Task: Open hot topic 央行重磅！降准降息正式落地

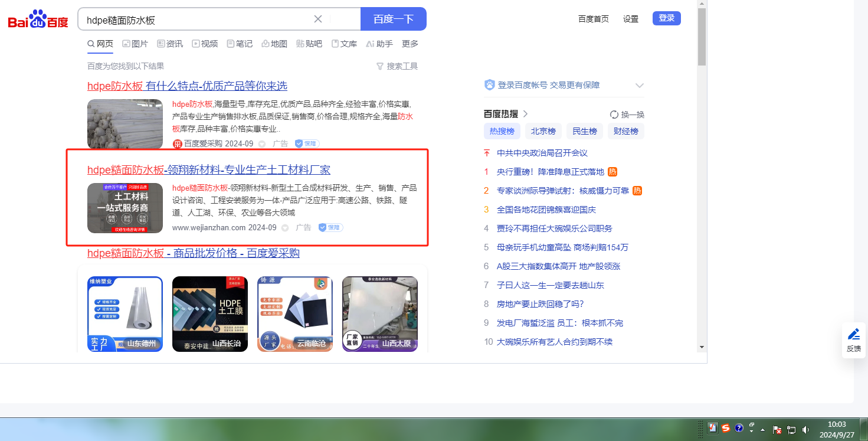Action: point(551,172)
